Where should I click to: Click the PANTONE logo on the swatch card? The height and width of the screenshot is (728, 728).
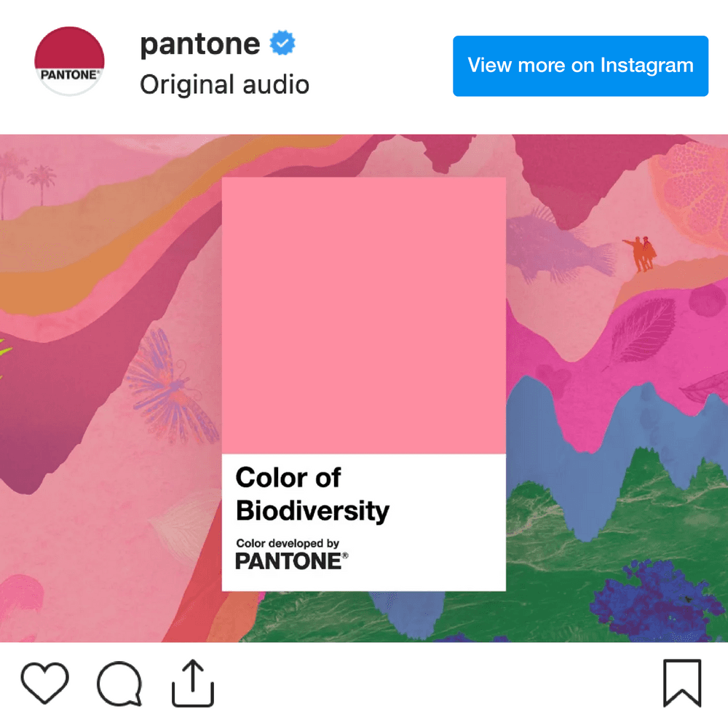pos(291,561)
